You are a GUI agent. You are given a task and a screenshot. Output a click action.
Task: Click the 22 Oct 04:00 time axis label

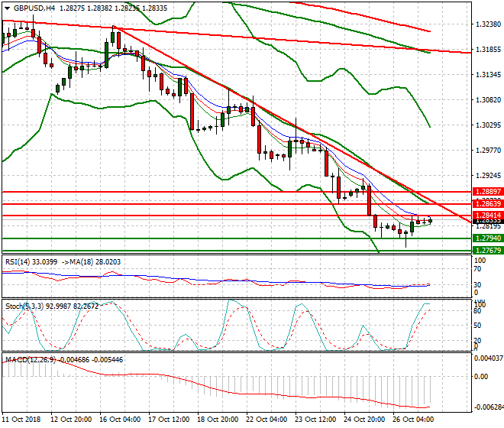[267, 420]
